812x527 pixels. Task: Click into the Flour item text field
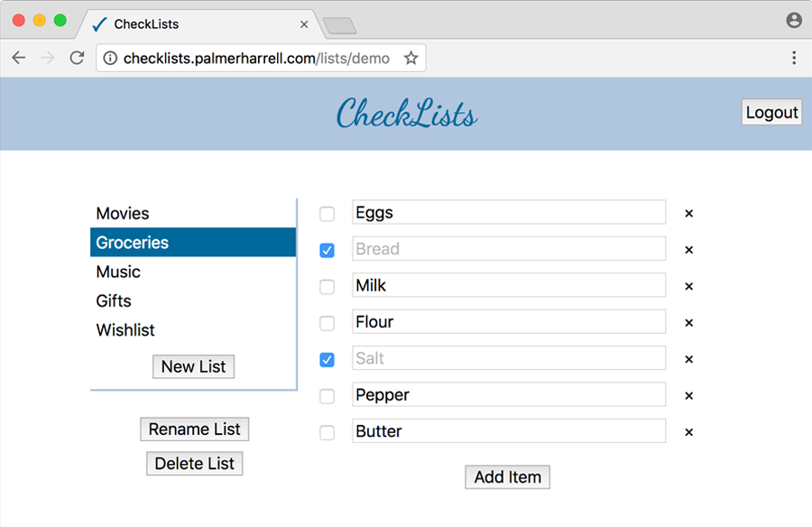click(x=509, y=322)
